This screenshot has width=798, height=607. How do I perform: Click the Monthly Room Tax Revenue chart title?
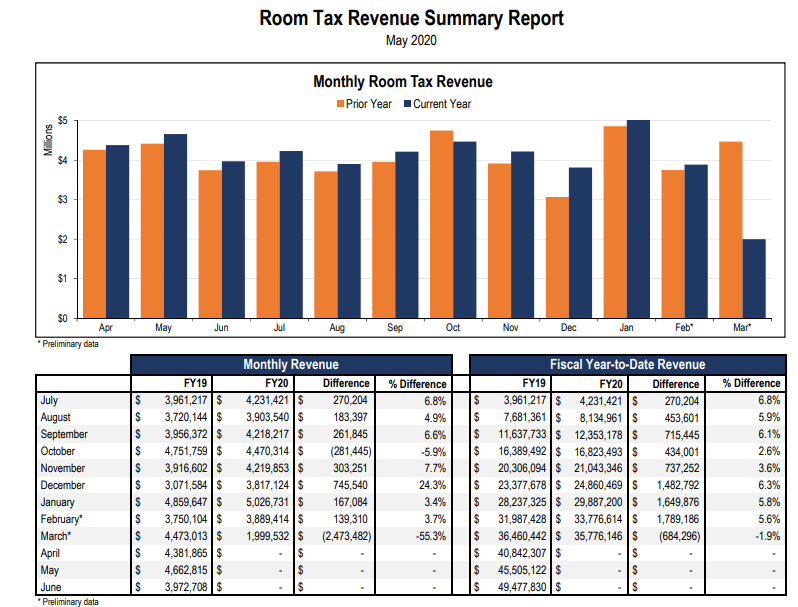[x=403, y=82]
